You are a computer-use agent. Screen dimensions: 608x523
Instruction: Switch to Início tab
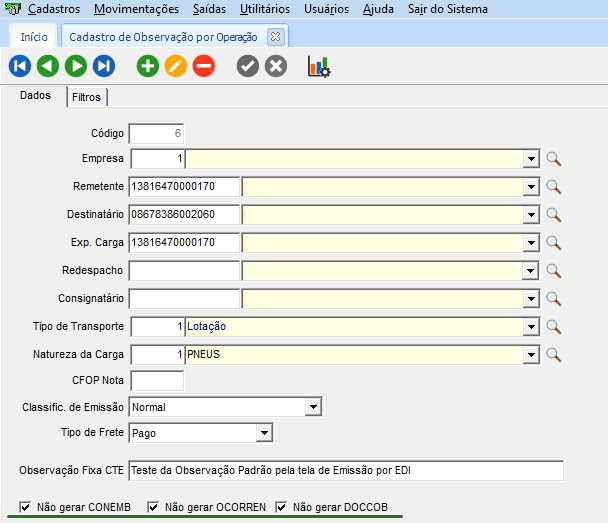[34, 37]
